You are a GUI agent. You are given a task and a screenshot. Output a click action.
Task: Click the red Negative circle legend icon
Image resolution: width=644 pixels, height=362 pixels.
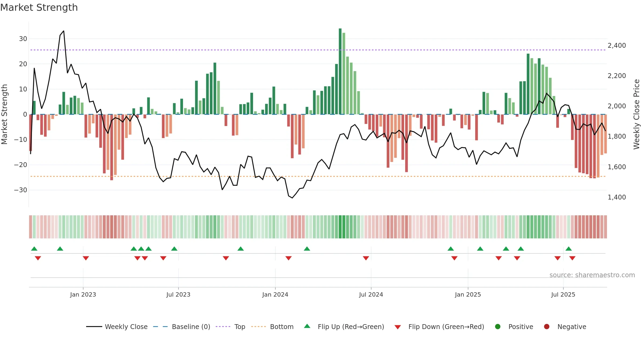coord(547,327)
